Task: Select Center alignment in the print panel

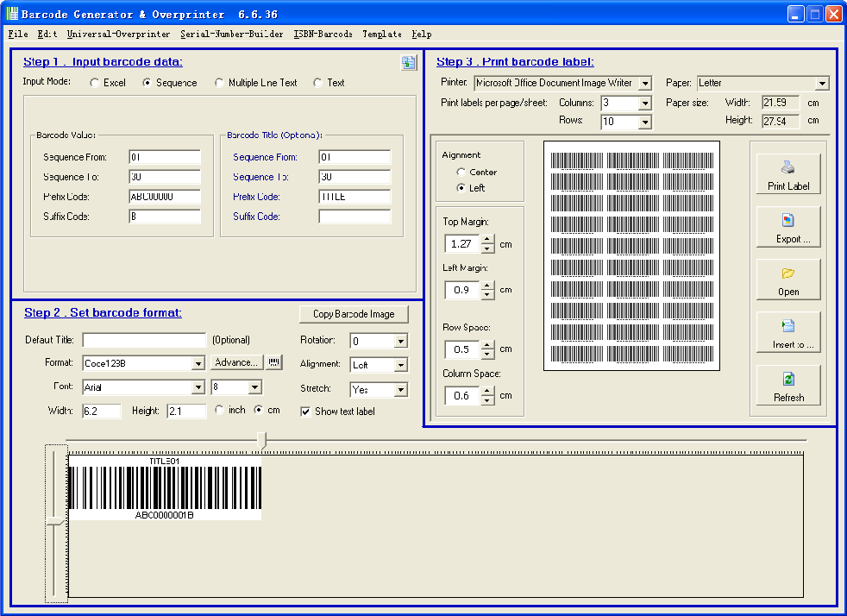Action: (x=462, y=171)
